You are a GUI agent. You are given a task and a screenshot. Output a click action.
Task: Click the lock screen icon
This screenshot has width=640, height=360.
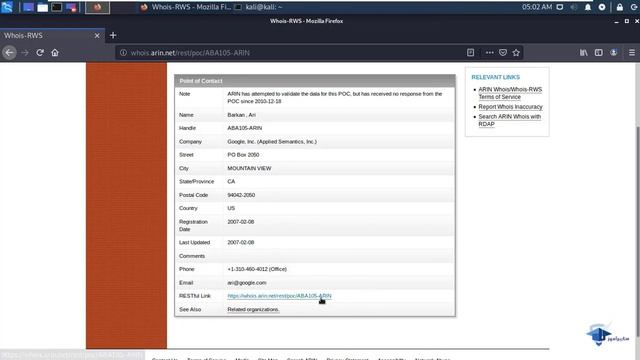pos(620,7)
